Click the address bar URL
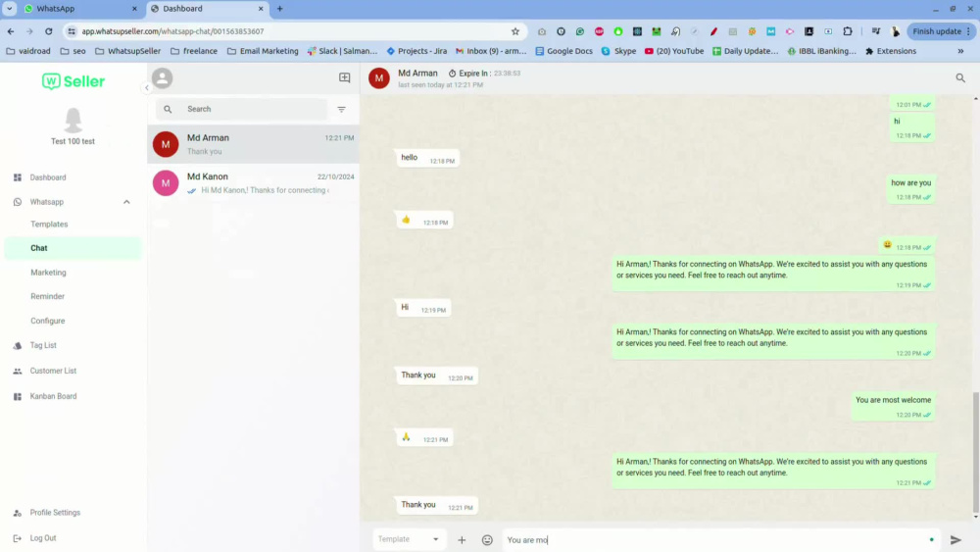Screen dimensions: 980x552 point(172,31)
